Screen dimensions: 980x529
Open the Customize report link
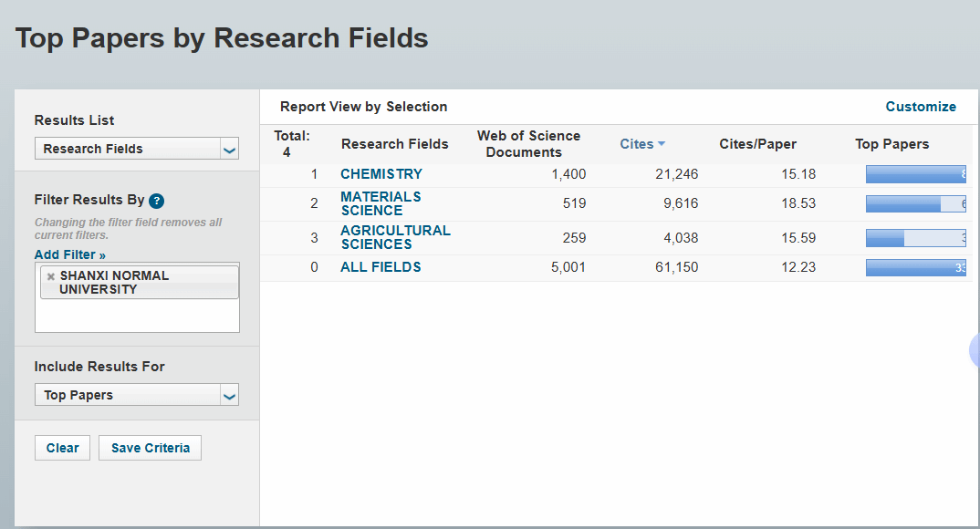[x=921, y=107]
